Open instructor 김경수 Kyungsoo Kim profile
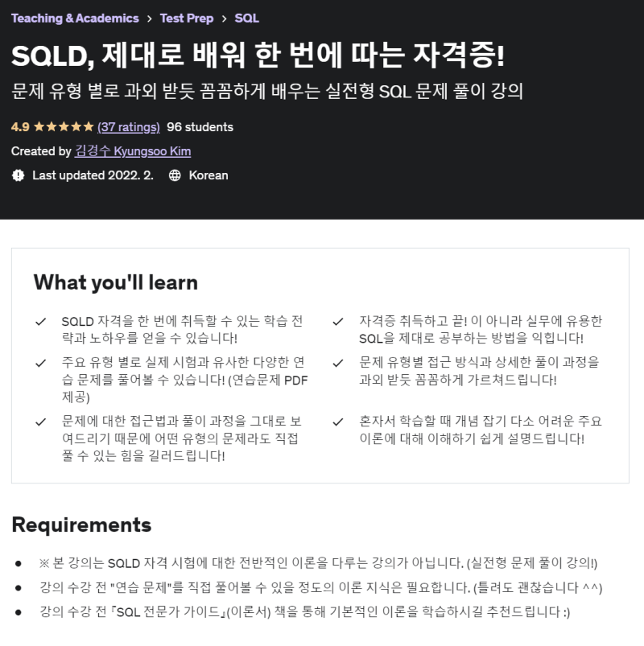644x646 pixels. point(133,150)
